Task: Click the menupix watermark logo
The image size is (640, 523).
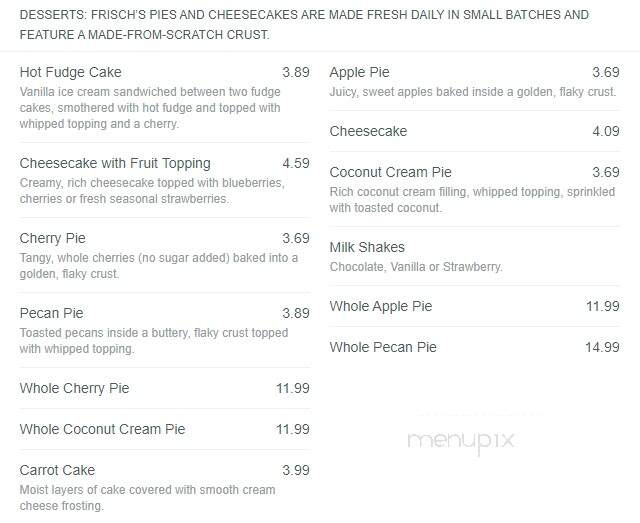Action: pos(461,441)
